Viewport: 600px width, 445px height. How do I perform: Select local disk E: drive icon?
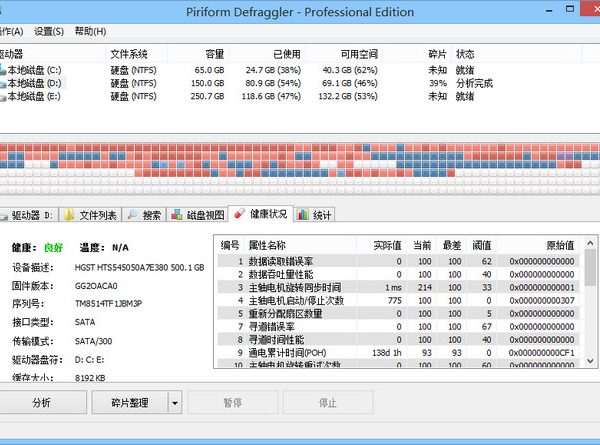point(4,97)
